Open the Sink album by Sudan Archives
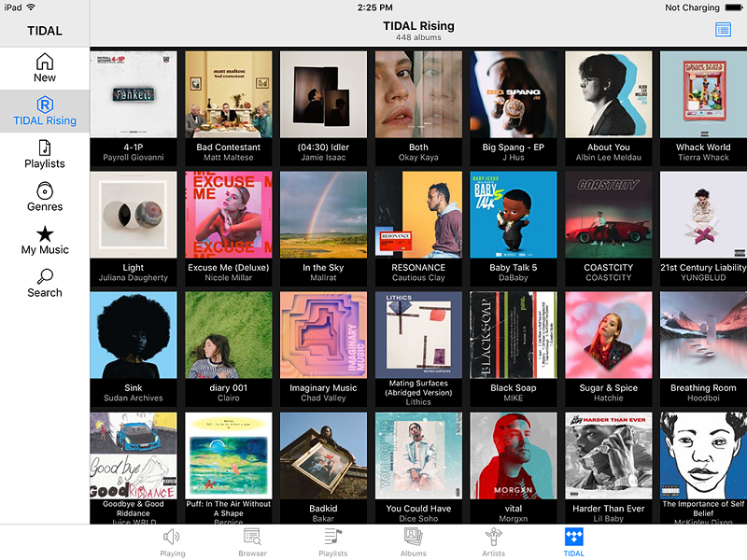The width and height of the screenshot is (747, 560). (x=134, y=335)
